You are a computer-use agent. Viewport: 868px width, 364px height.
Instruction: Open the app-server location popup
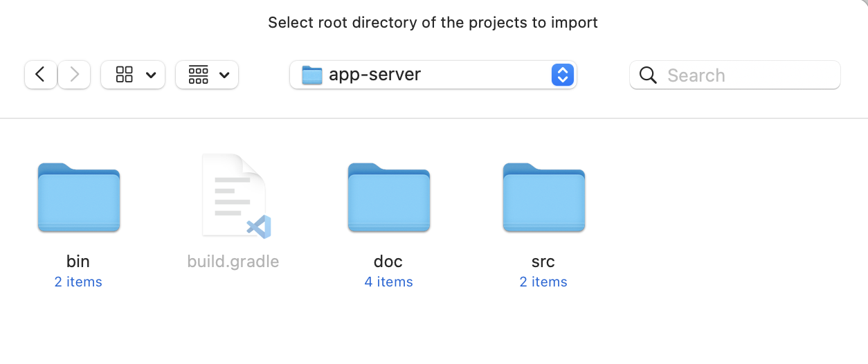[x=433, y=75]
